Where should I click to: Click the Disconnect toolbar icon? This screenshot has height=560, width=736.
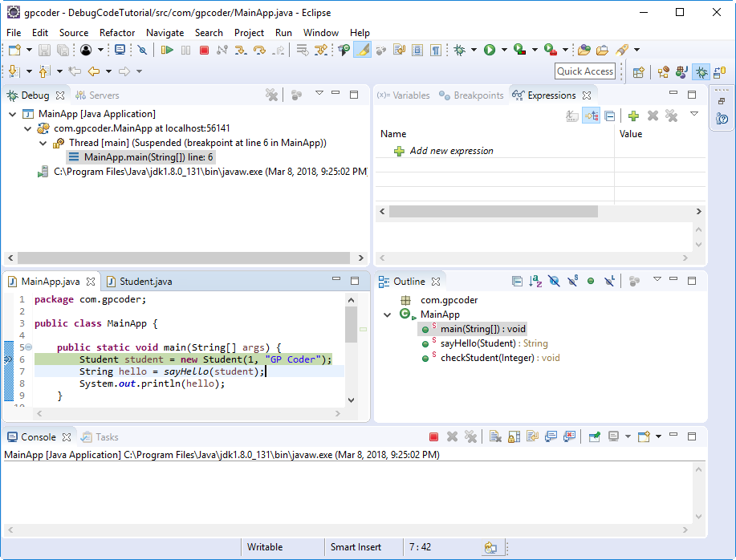pos(222,50)
